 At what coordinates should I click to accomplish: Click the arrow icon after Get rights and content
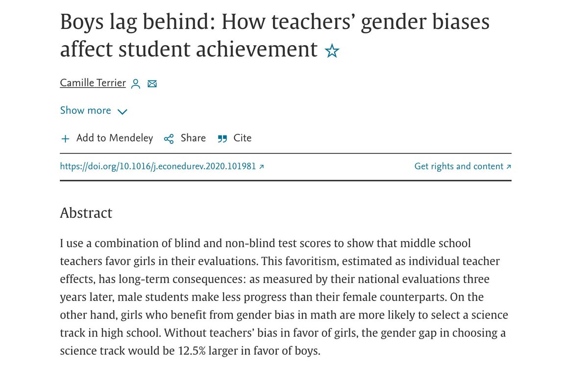(x=509, y=167)
